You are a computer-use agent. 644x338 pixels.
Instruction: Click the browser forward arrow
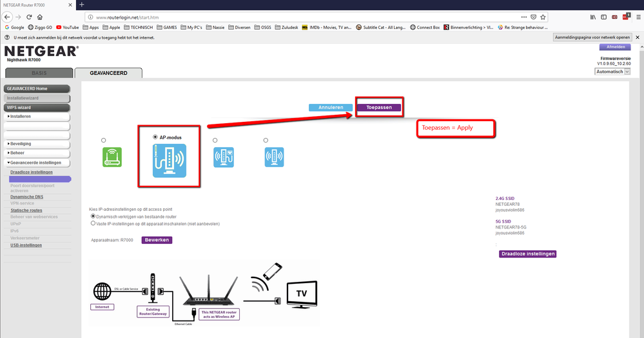pyautogui.click(x=18, y=17)
